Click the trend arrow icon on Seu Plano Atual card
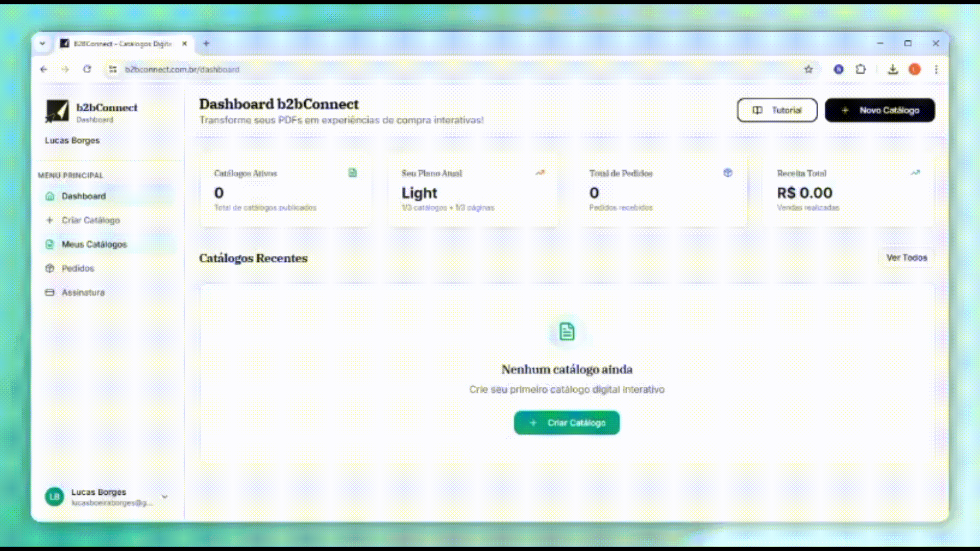 [x=540, y=173]
